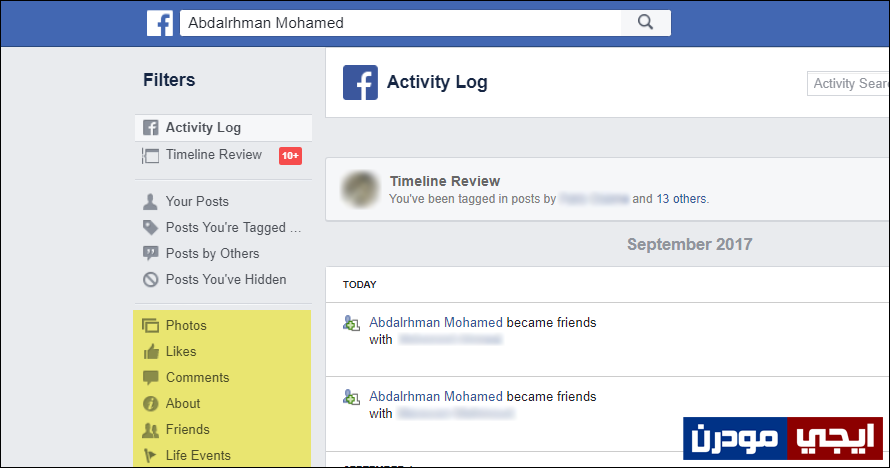Open the Photos filter icon

pos(150,326)
